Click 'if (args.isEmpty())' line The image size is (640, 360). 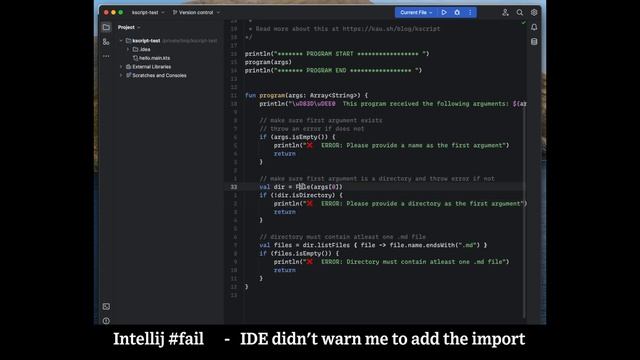[297, 137]
